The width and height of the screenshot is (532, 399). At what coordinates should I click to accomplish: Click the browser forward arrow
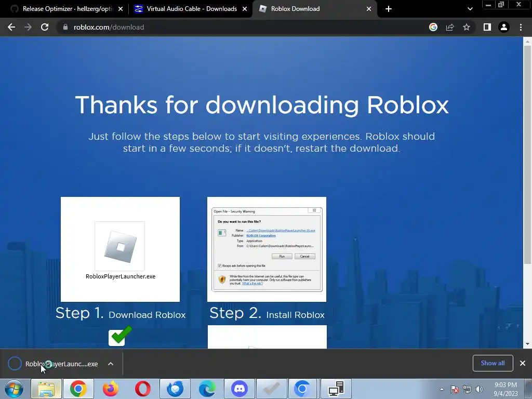click(x=28, y=27)
